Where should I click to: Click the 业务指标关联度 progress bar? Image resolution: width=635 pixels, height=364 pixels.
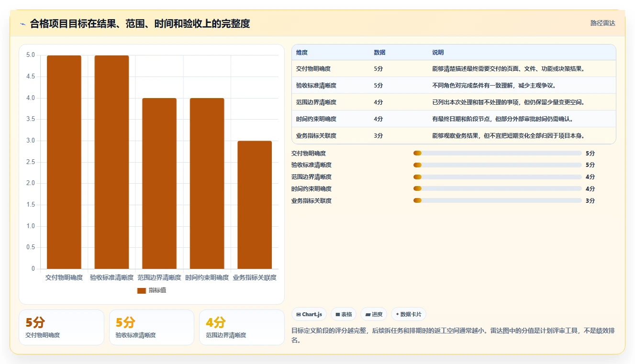pyautogui.click(x=498, y=200)
